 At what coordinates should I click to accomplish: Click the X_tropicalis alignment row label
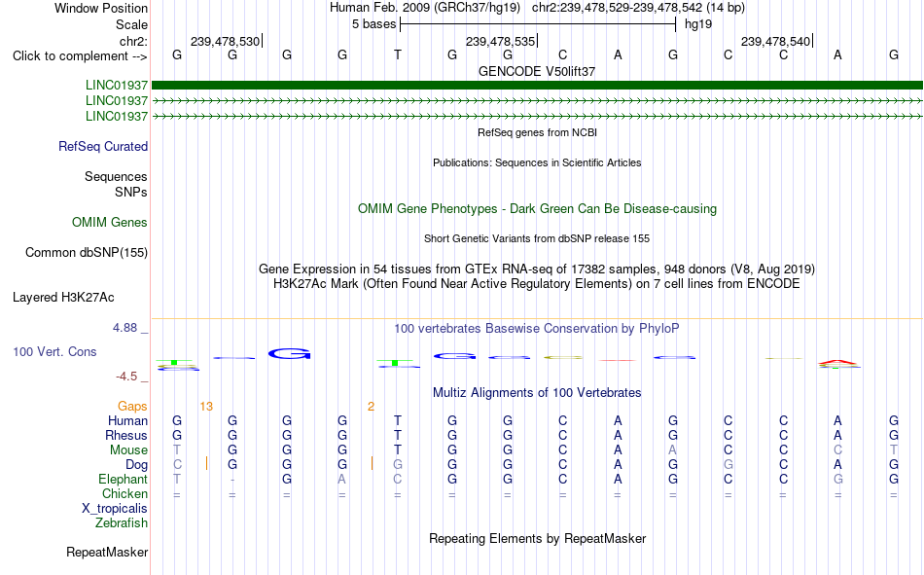click(115, 509)
